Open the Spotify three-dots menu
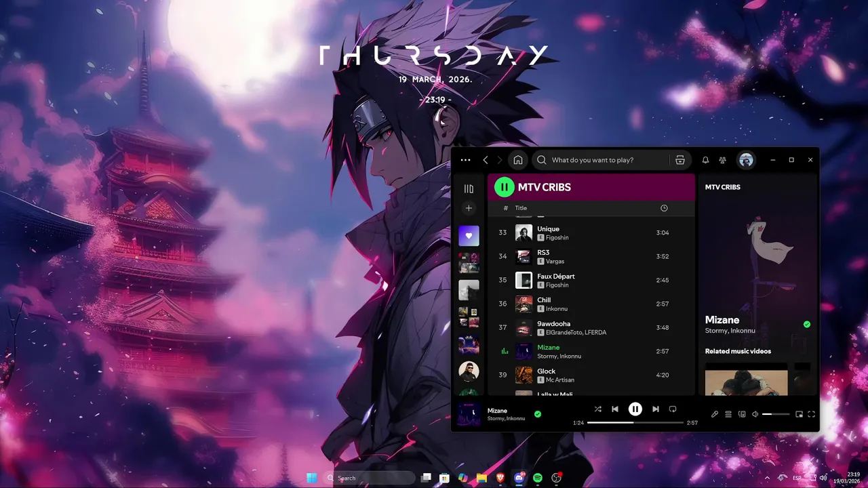Screen dimensions: 868x488 [x=465, y=160]
